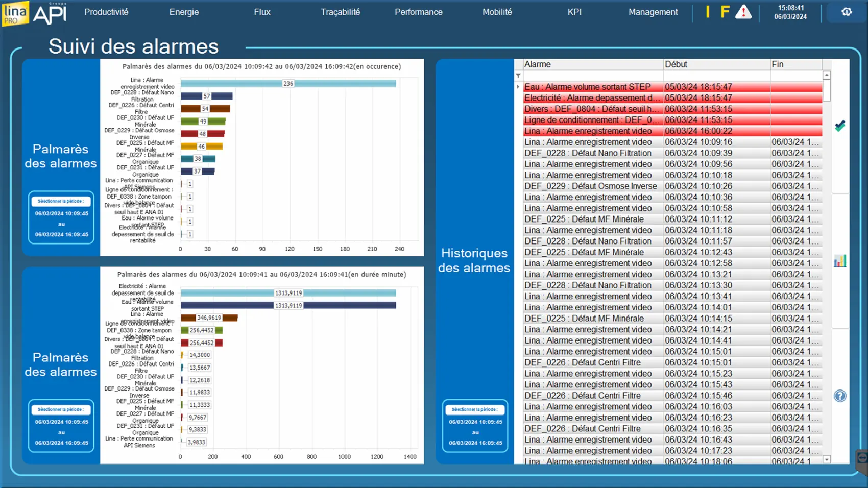Click the yellow I indicator
This screenshot has height=488, width=868.
pos(708,12)
